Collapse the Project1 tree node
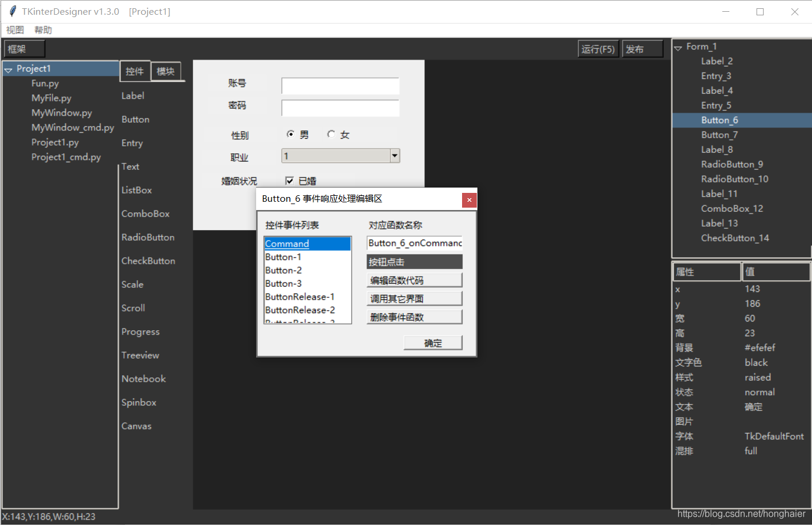The height and width of the screenshot is (525, 812). [8, 70]
